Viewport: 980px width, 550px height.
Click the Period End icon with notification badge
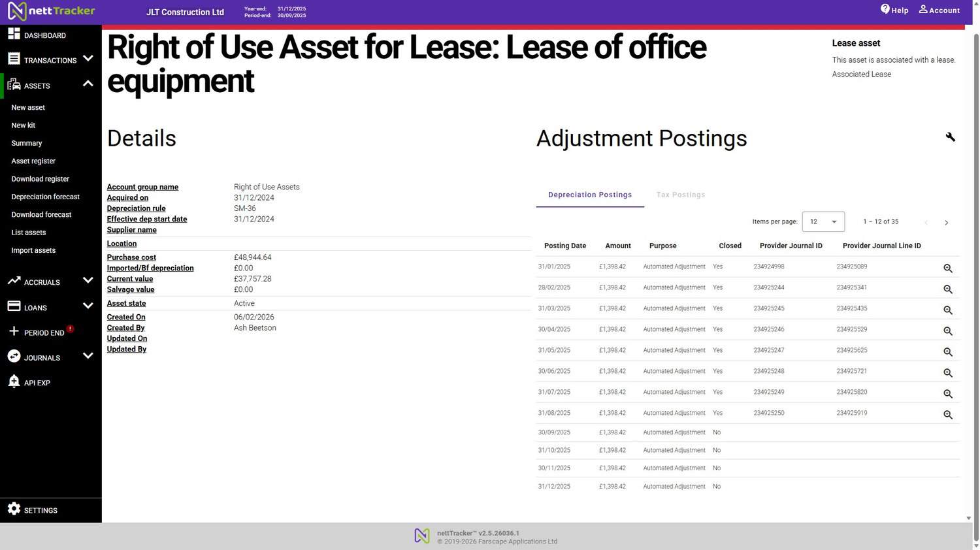(14, 332)
